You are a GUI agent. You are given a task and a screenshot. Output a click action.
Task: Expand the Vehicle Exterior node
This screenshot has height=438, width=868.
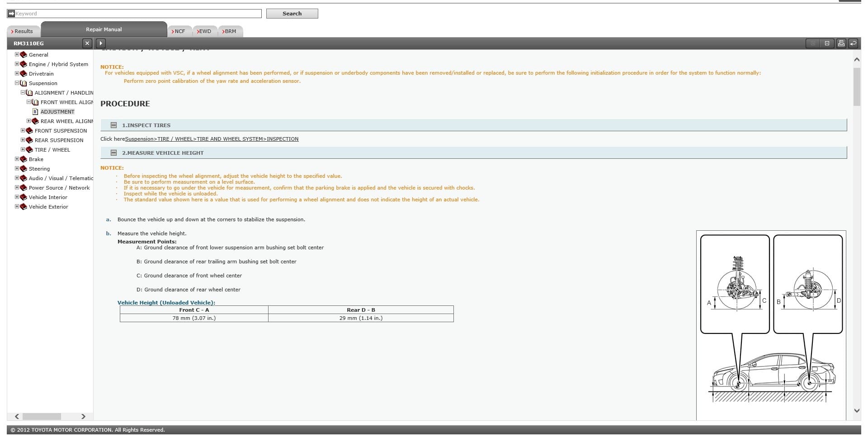pos(17,207)
